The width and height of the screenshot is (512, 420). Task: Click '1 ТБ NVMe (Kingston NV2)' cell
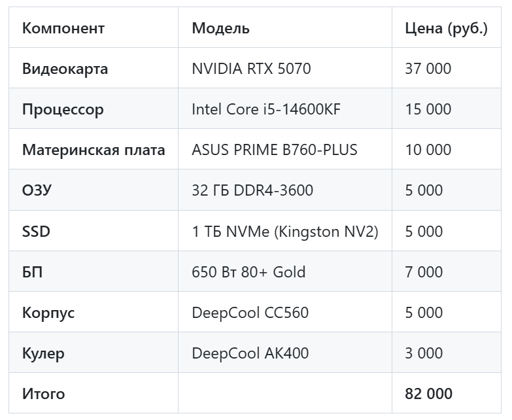coord(284,232)
